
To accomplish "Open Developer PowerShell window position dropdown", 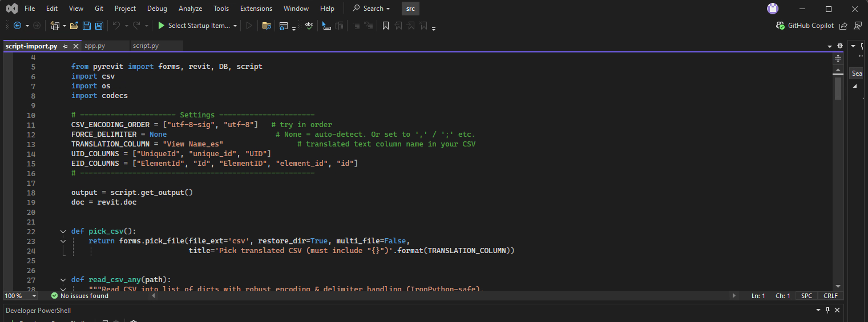I will point(817,310).
